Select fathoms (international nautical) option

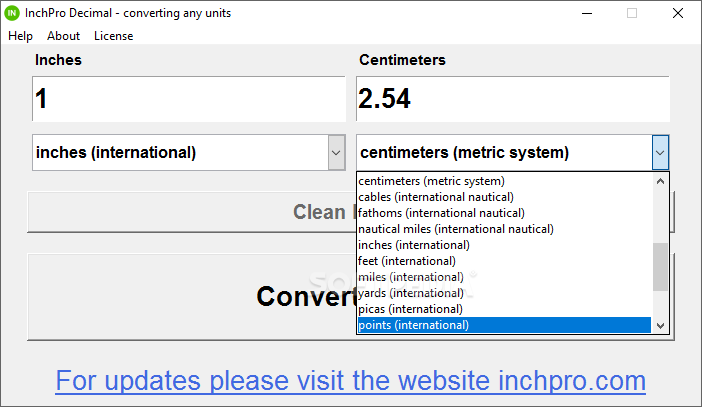tap(505, 213)
